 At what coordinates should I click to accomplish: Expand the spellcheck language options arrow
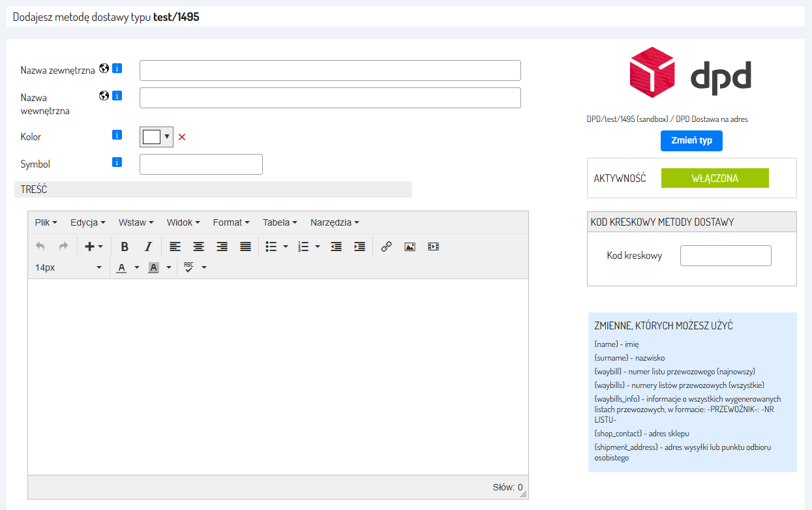click(x=204, y=267)
